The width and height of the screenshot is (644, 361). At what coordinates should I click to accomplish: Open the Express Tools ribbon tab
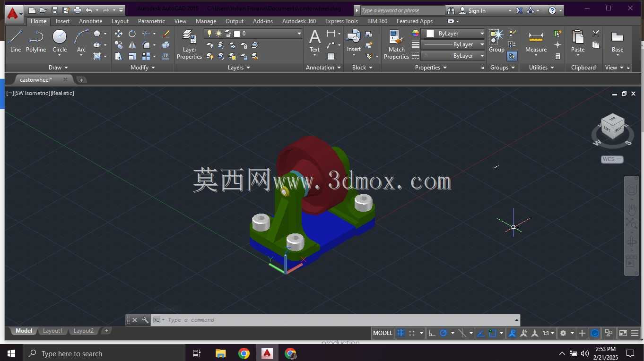coord(341,21)
